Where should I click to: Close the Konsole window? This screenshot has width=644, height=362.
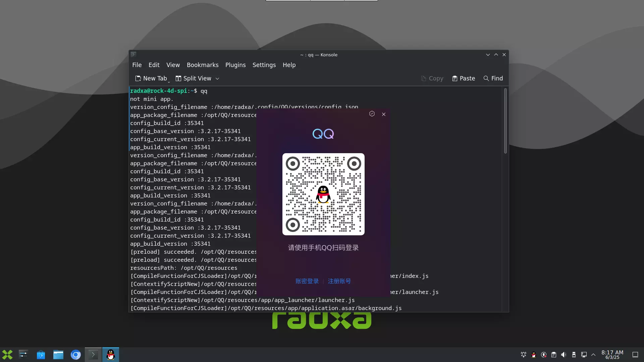point(504,55)
